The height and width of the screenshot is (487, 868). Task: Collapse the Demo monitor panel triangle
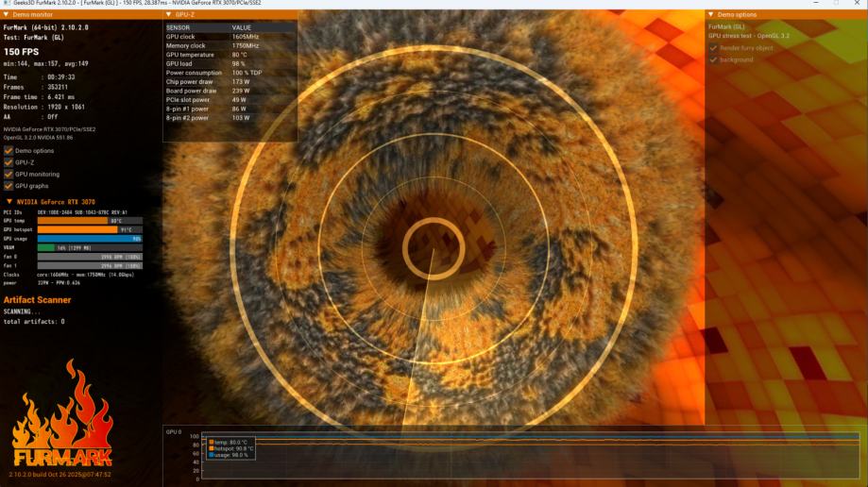point(6,14)
